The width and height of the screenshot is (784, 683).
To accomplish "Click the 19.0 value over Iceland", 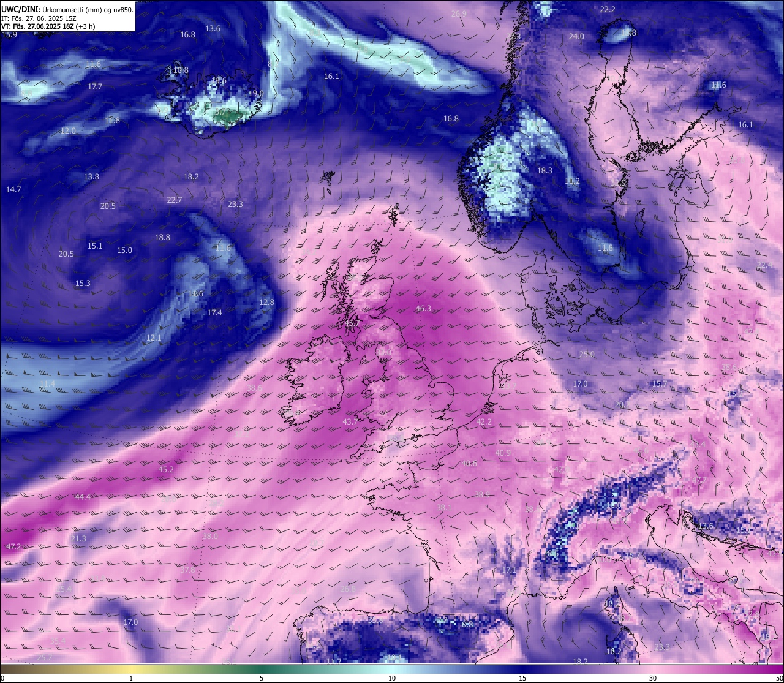I will tap(256, 94).
